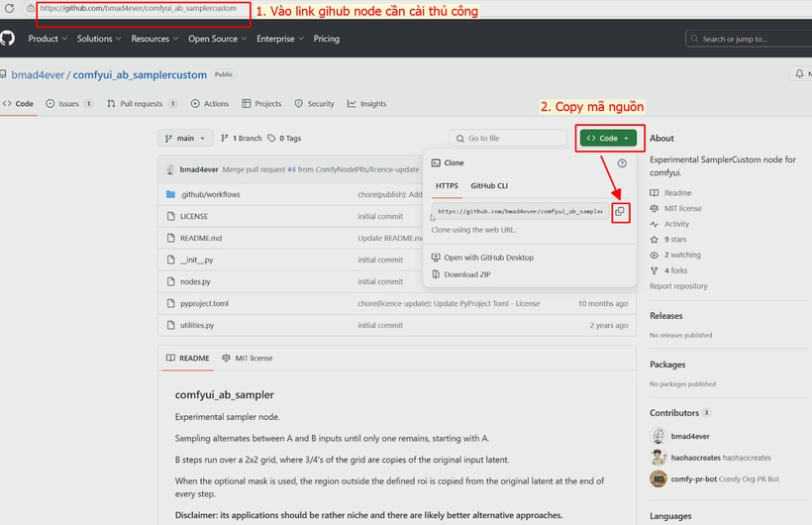Click the haohaocreates contributor avatar
The width and height of the screenshot is (812, 525).
(x=659, y=458)
